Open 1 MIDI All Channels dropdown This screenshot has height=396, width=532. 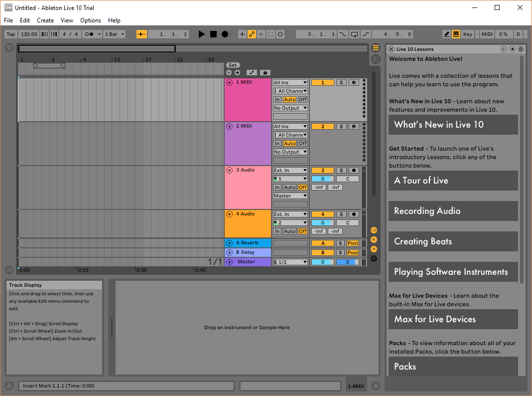point(290,91)
